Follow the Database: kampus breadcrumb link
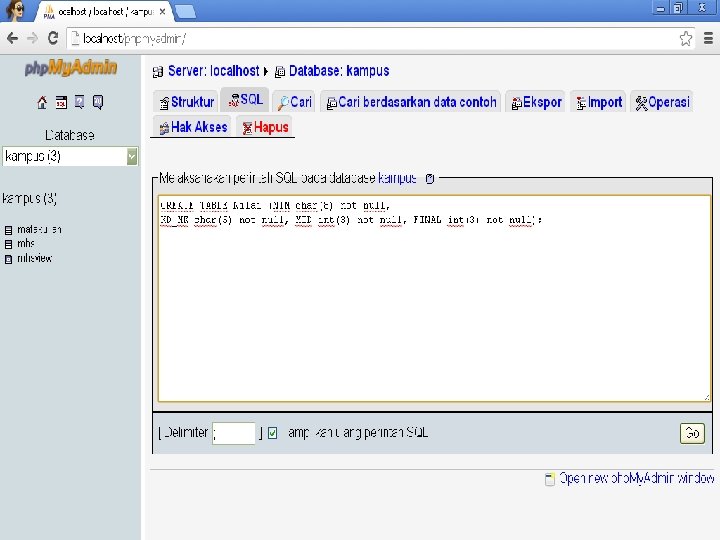The width and height of the screenshot is (720, 540). point(339,71)
